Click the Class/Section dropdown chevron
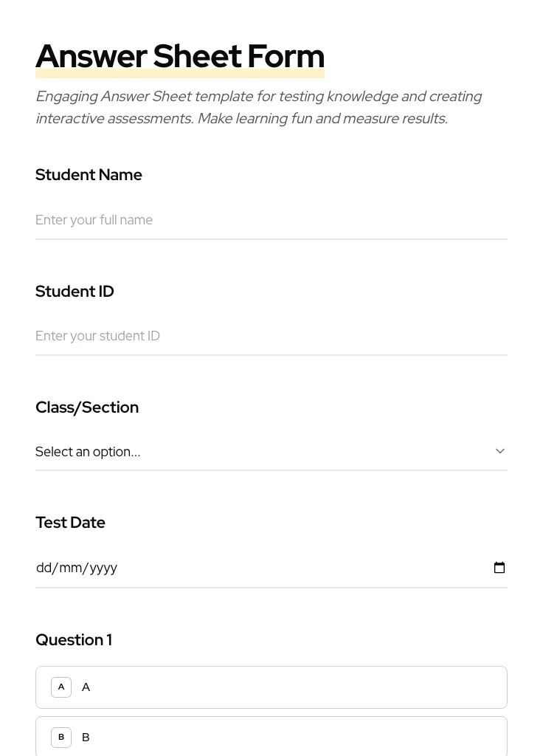This screenshot has height=756, width=543. point(500,450)
